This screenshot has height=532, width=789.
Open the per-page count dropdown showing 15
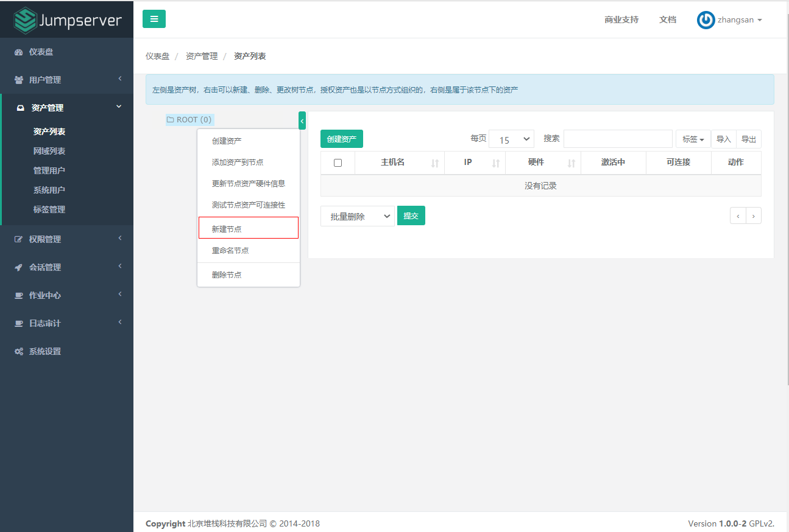pos(511,138)
